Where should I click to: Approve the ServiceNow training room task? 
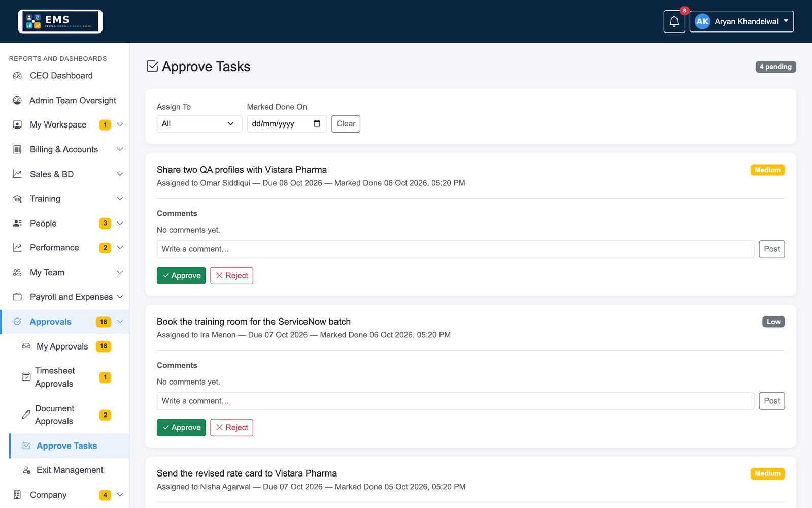click(181, 428)
